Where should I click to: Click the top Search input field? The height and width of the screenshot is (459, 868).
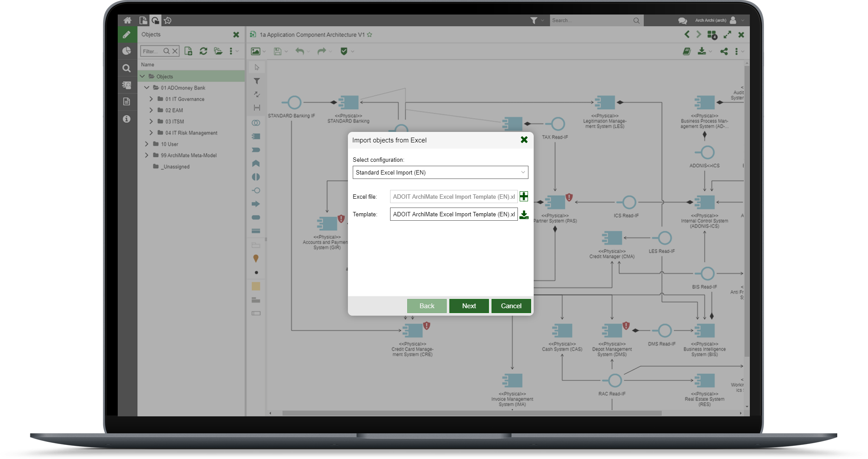pyautogui.click(x=591, y=20)
